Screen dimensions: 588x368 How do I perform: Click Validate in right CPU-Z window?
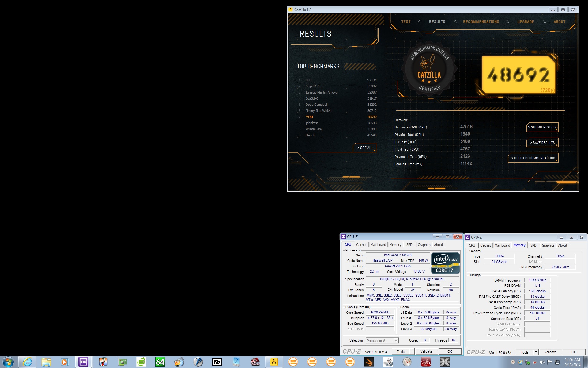(550, 352)
